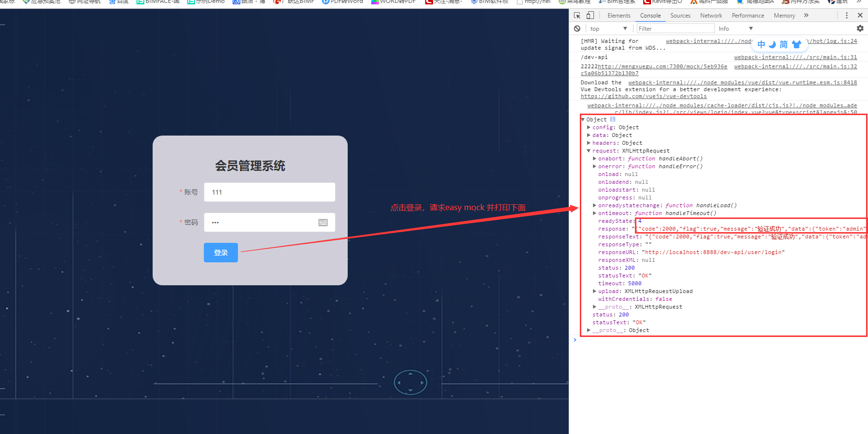Click the virtual keyboard icon in password field

(x=323, y=222)
